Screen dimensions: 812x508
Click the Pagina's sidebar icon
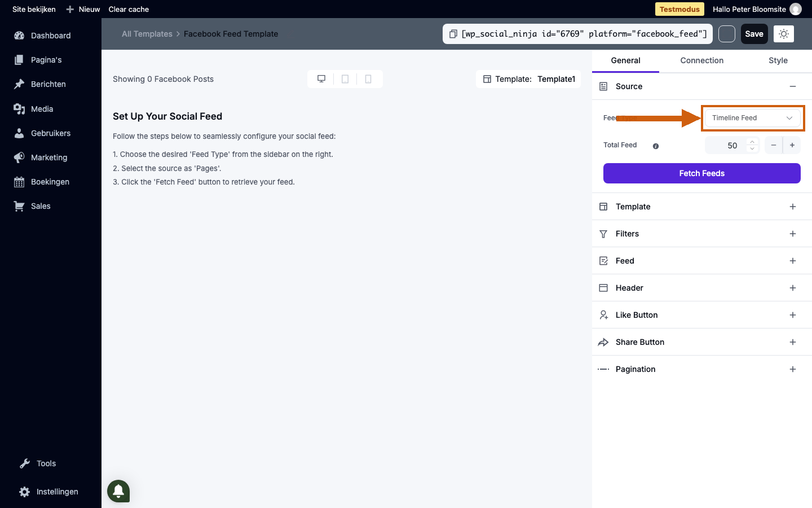tap(19, 60)
